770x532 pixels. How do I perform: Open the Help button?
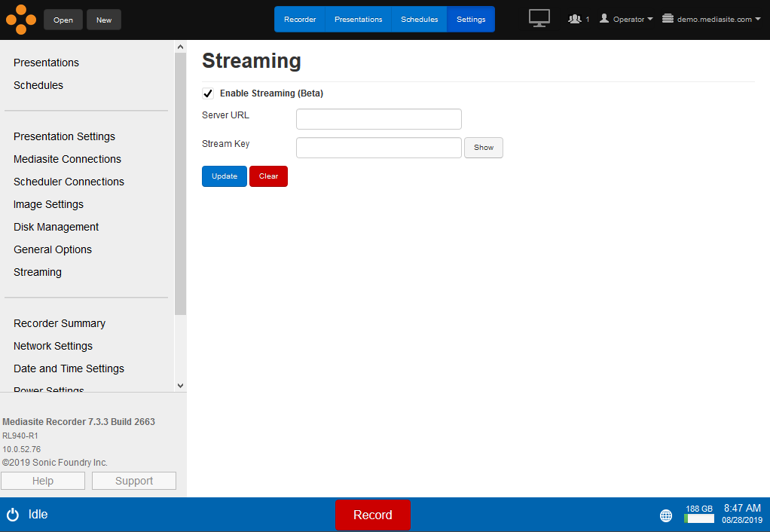tap(43, 481)
